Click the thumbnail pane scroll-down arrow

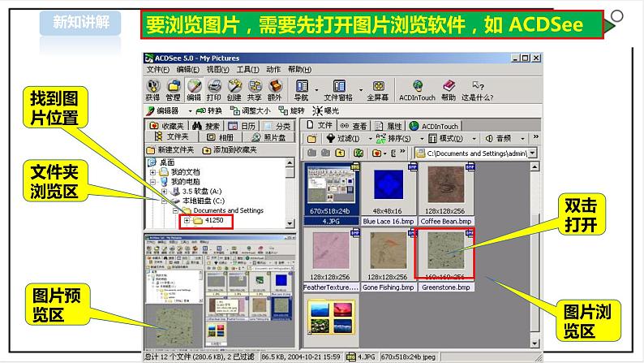pos(535,343)
